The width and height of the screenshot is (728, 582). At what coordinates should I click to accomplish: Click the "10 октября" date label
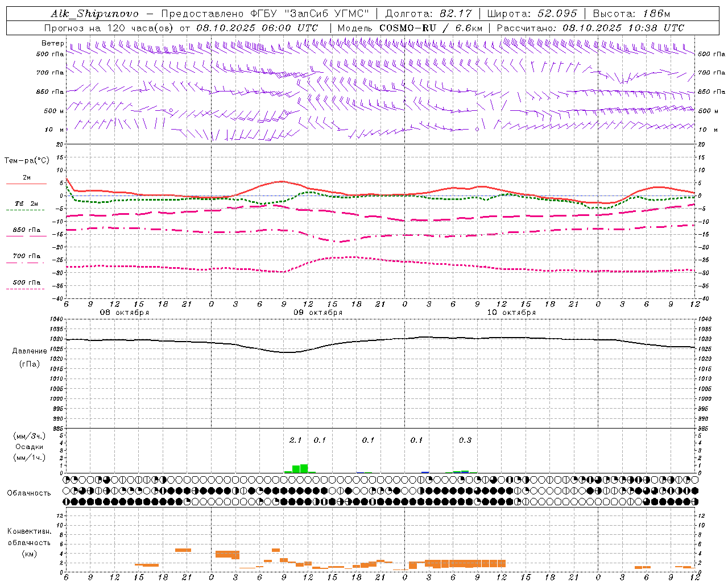point(511,313)
